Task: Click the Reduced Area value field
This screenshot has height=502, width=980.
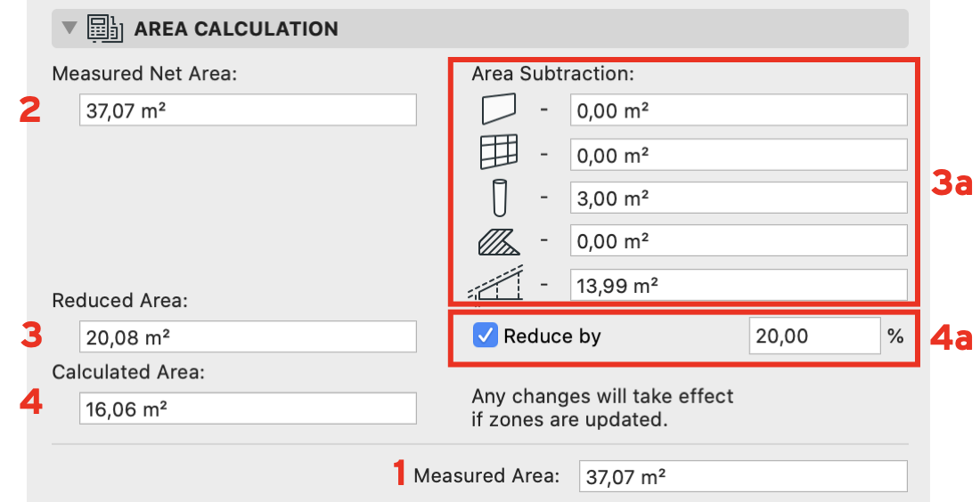Action: [248, 336]
